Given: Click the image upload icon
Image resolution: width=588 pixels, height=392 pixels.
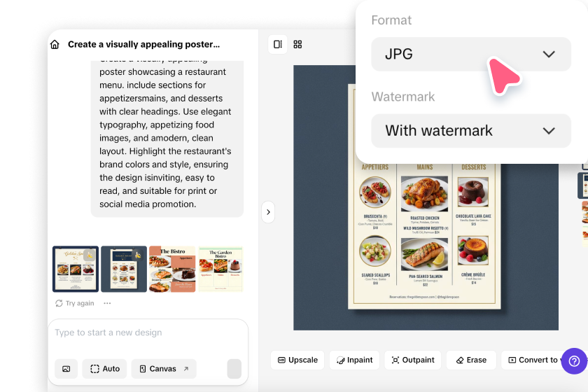Looking at the screenshot, I should click(x=66, y=369).
